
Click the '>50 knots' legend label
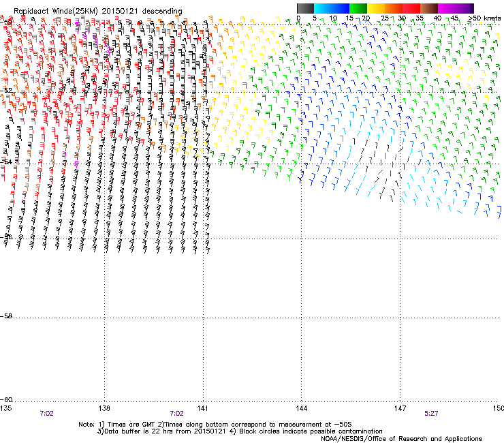tap(484, 18)
